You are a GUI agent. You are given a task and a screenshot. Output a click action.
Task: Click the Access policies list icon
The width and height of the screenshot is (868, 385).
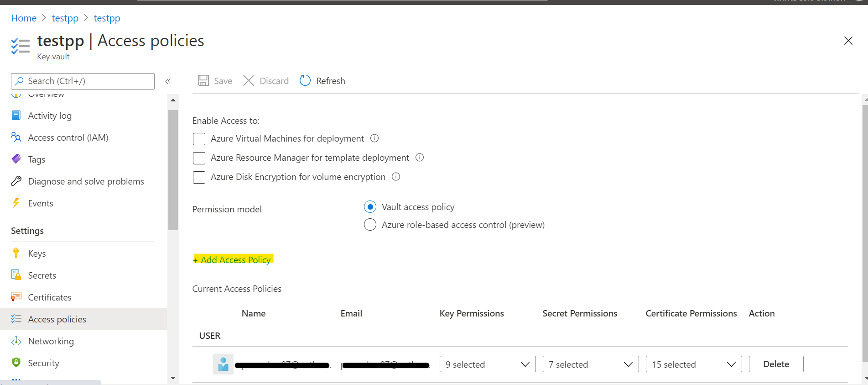tap(16, 319)
